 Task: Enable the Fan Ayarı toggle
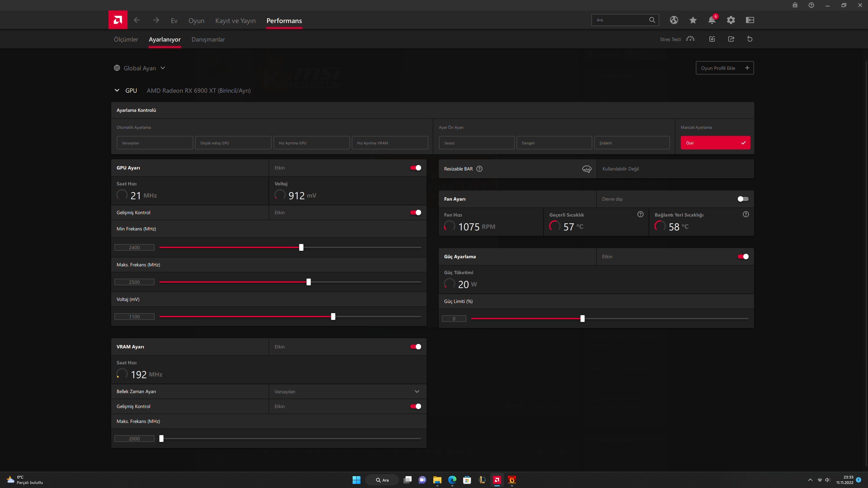tap(743, 199)
